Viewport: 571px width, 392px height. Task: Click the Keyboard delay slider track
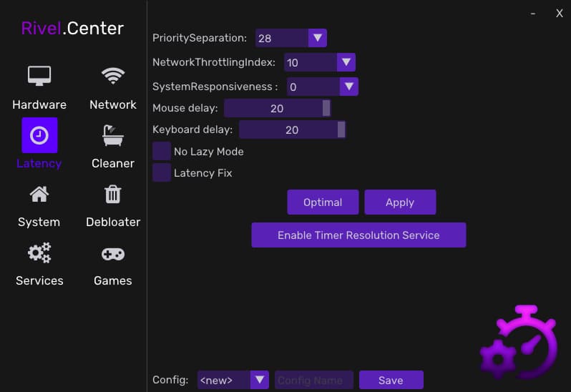(x=293, y=129)
